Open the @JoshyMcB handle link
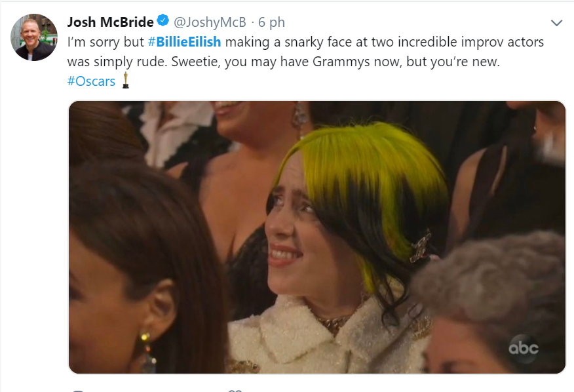Screen dimensions: 574x392 coord(210,22)
